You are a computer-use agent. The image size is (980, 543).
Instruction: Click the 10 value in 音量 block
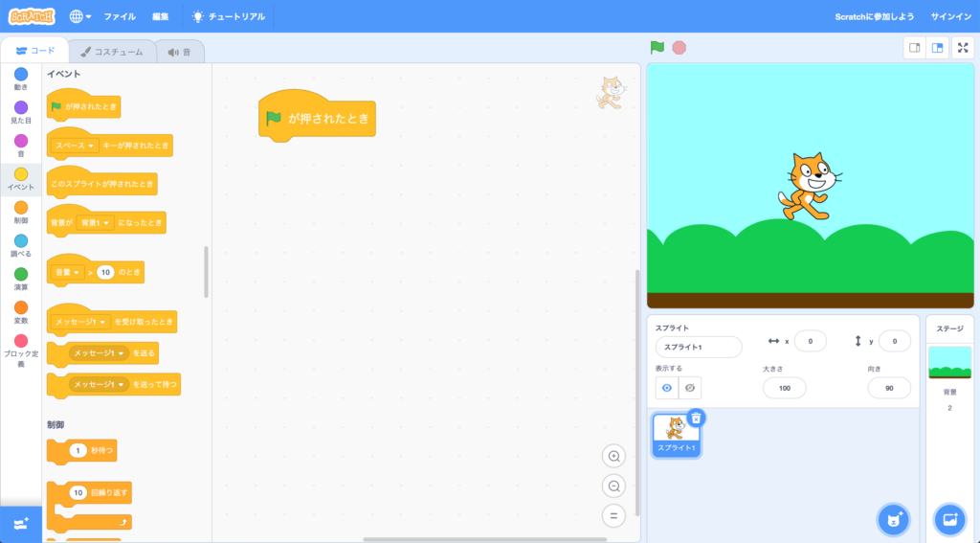point(105,272)
